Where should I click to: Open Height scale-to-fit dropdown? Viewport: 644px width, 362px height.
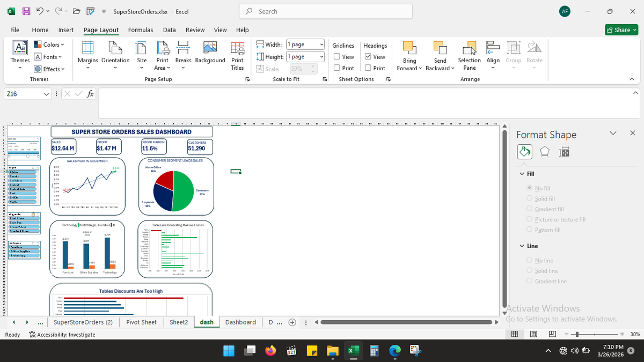321,56
